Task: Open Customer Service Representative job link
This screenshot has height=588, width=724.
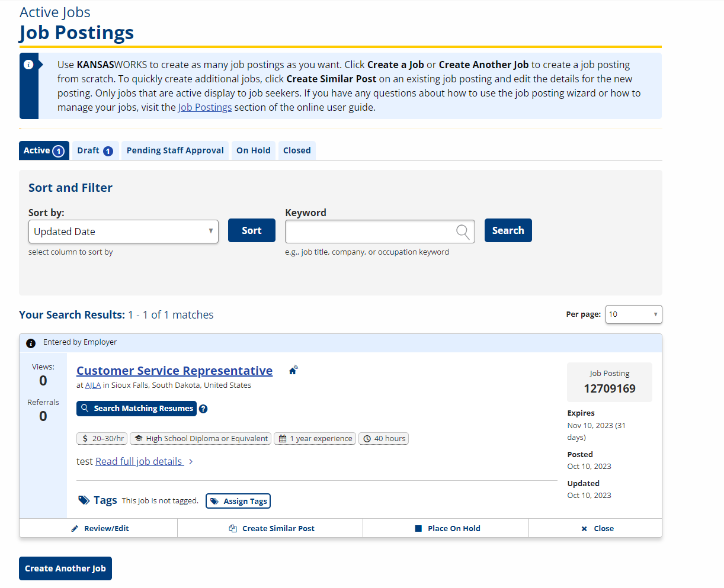Action: click(174, 371)
